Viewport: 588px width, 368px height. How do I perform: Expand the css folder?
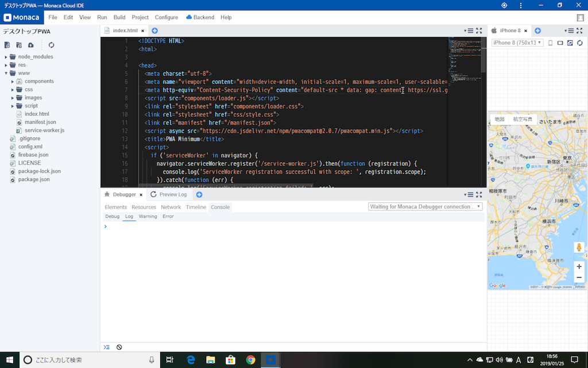coord(13,90)
